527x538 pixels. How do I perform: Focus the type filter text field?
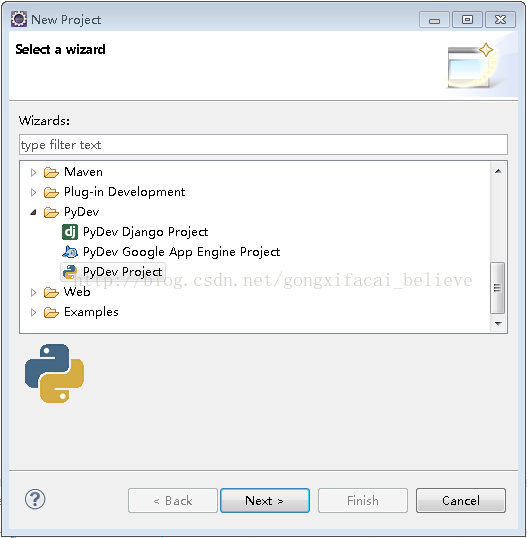pos(263,145)
